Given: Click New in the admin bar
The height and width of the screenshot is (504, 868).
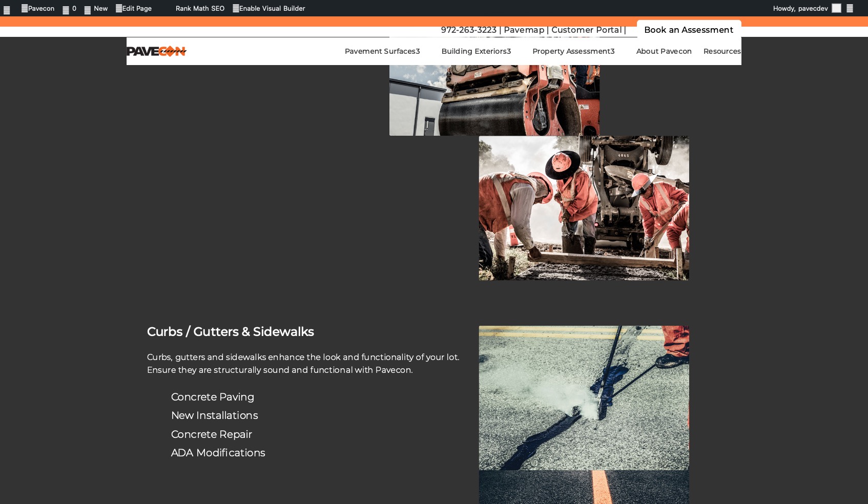Looking at the screenshot, I should pyautogui.click(x=96, y=8).
